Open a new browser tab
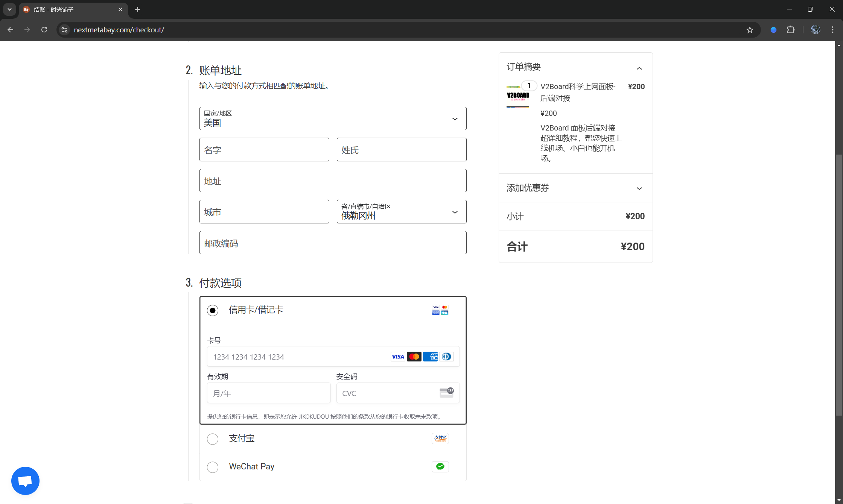Image resolution: width=843 pixels, height=504 pixels. [137, 9]
